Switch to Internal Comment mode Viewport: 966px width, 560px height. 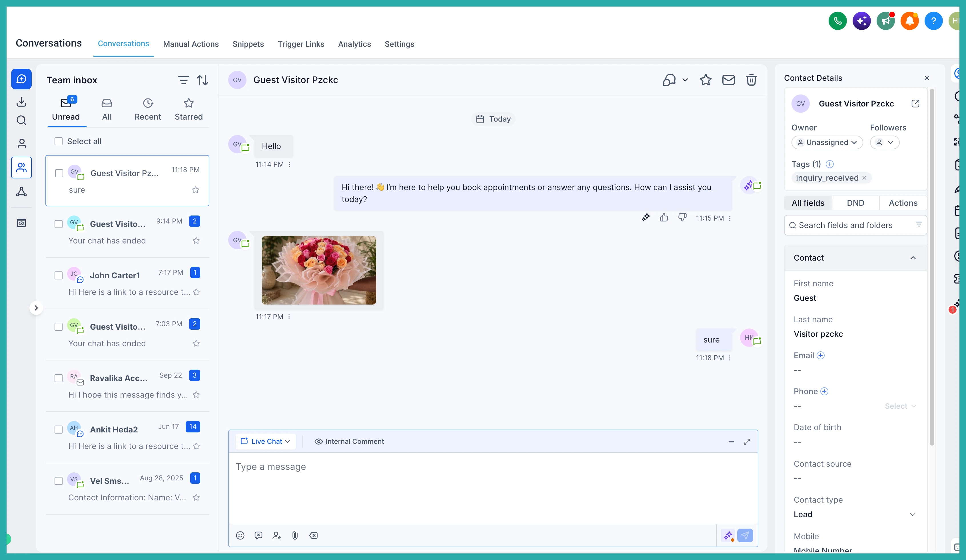pyautogui.click(x=349, y=441)
